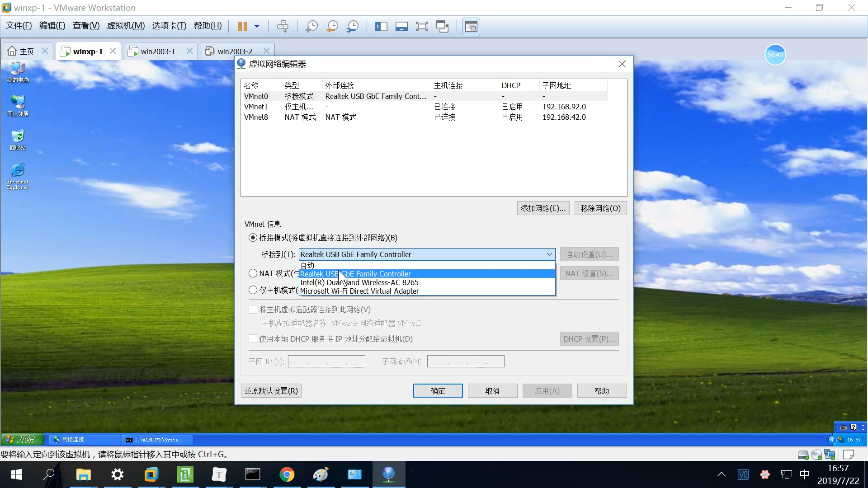The height and width of the screenshot is (488, 868).
Task: Click the XP 开始 start button
Action: pyautogui.click(x=22, y=439)
